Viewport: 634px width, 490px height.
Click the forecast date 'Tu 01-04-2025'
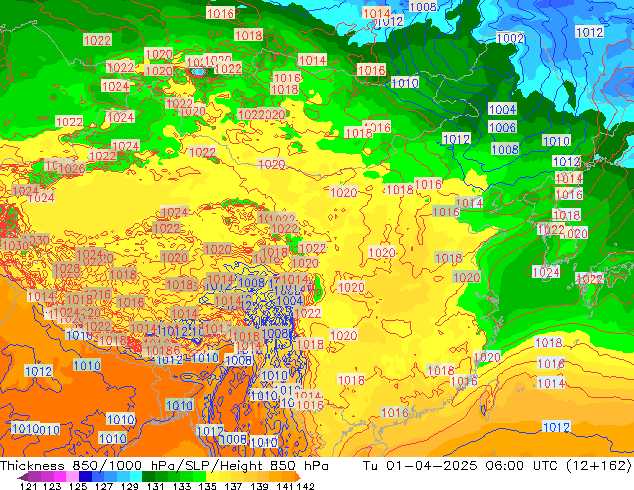pyautogui.click(x=420, y=465)
